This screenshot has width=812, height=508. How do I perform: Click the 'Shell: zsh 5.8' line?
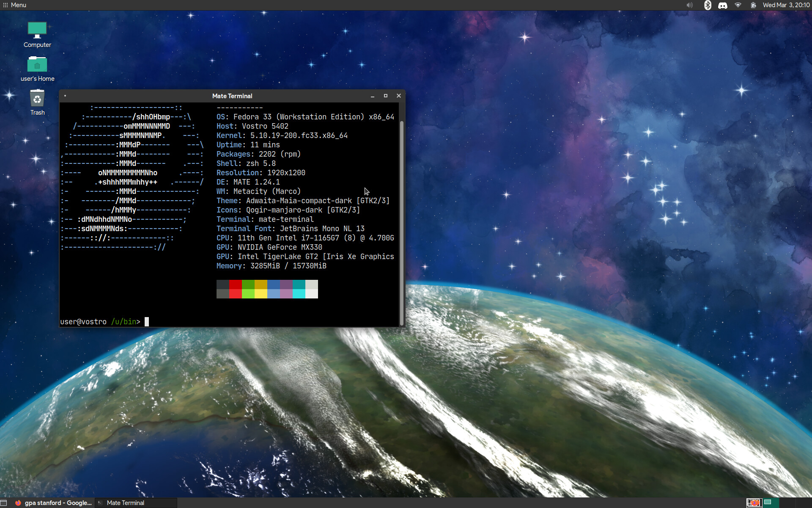tap(246, 163)
